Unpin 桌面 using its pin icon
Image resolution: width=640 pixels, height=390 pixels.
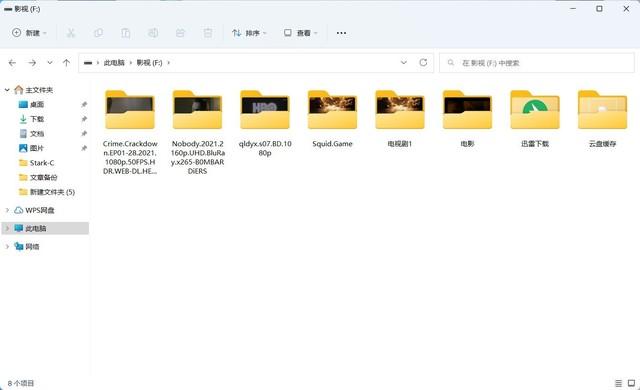[x=84, y=105]
